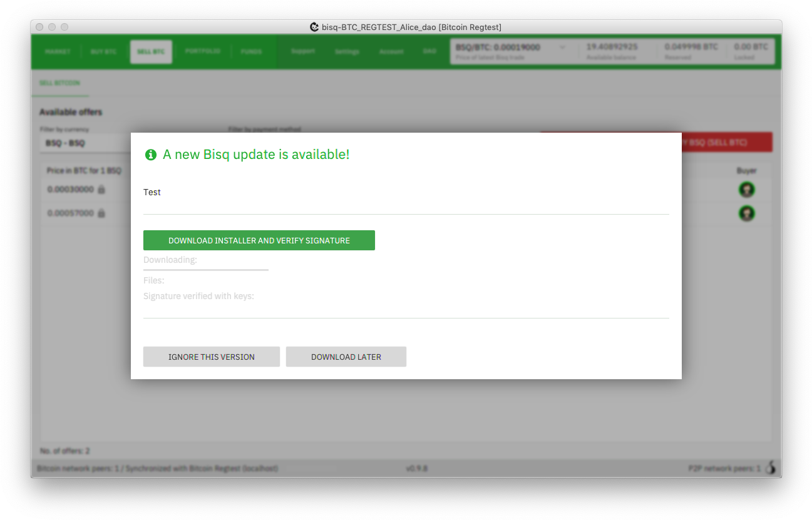Click the version v0.9.8 label

416,468
